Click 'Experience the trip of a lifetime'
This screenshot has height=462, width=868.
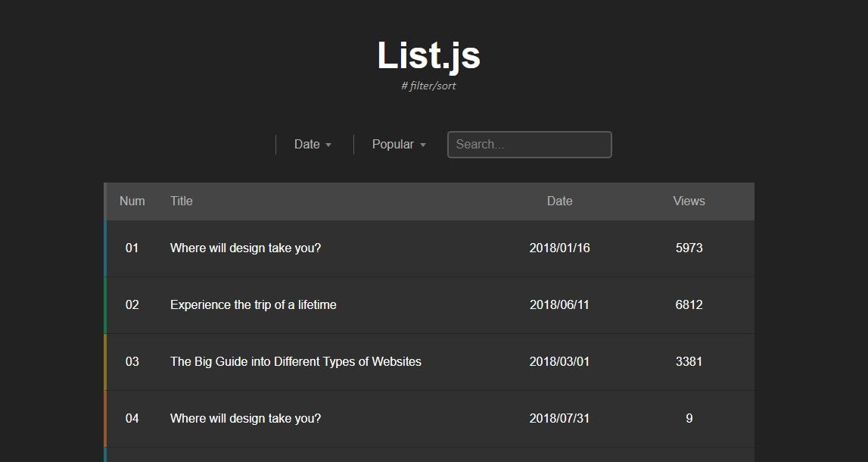point(254,304)
